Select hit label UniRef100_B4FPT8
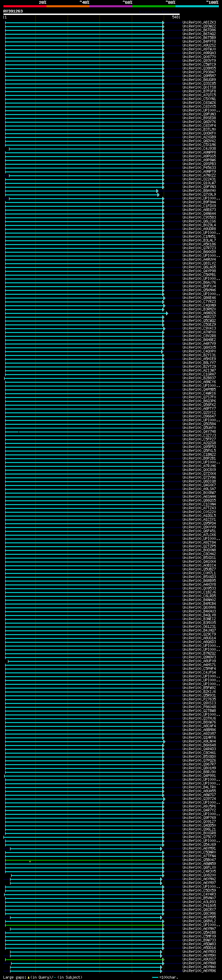This screenshot has height=980, width=222. click(199, 41)
